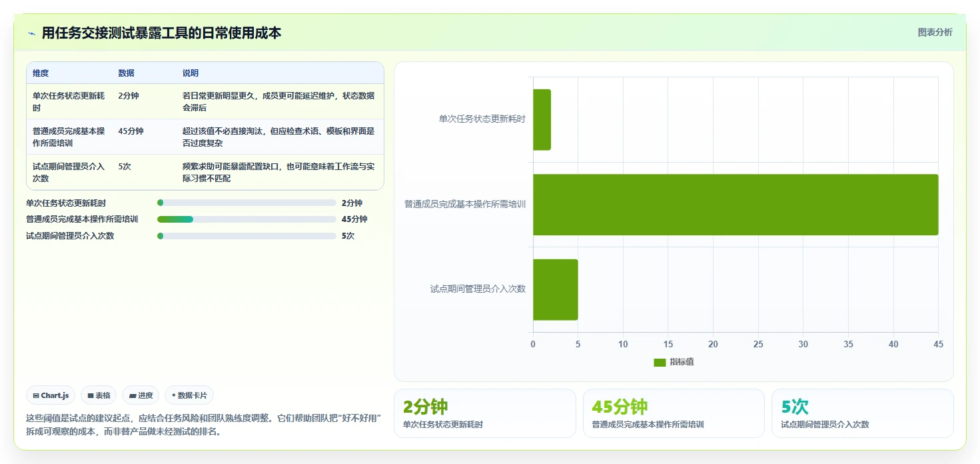The image size is (980, 464).
Task: Select the 进度 tag chip
Action: (141, 395)
